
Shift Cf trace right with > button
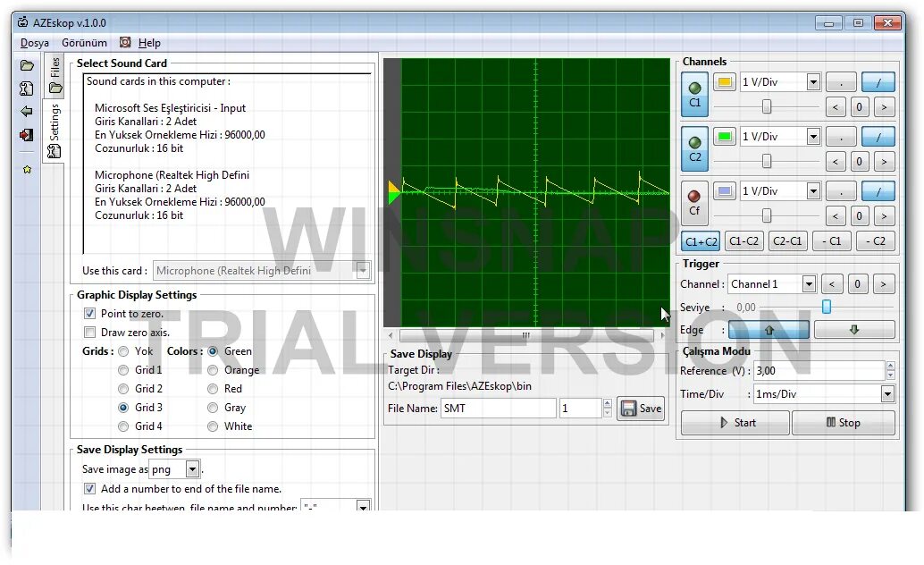[x=883, y=215]
